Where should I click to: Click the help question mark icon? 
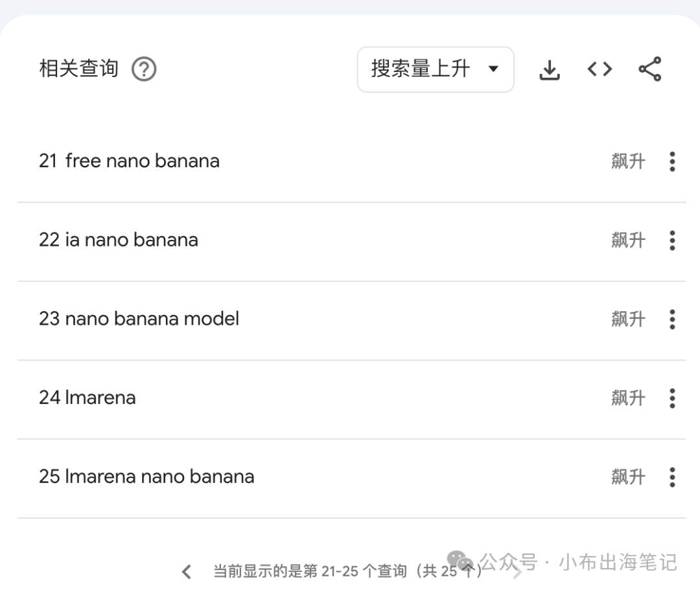[144, 69]
